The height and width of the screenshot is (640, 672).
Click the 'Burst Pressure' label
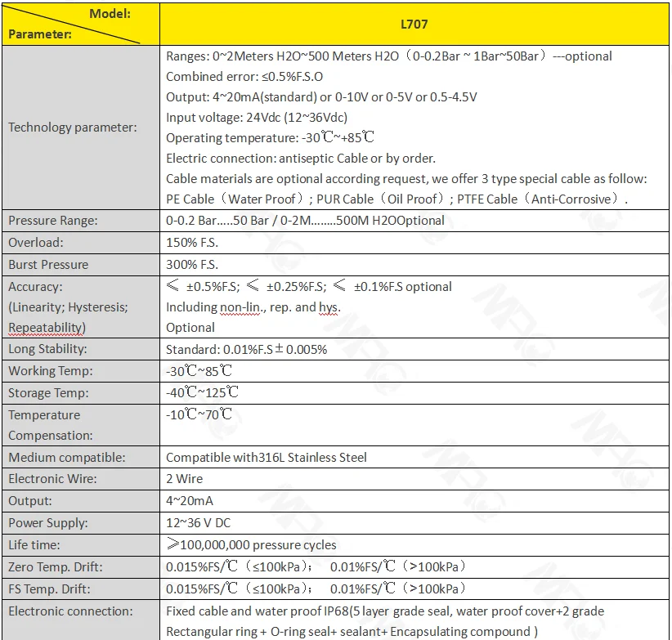pyautogui.click(x=48, y=265)
